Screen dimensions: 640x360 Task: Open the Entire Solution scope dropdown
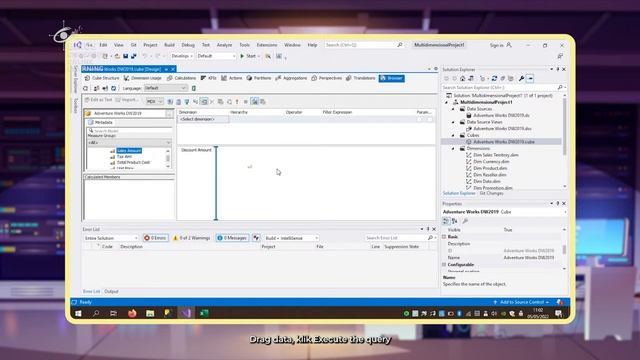[x=111, y=238]
